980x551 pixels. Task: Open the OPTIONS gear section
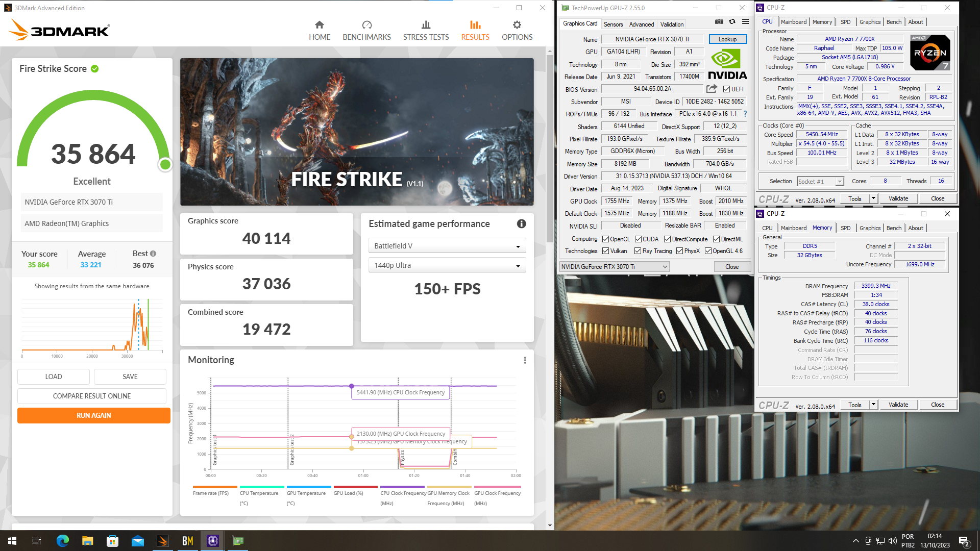(517, 31)
